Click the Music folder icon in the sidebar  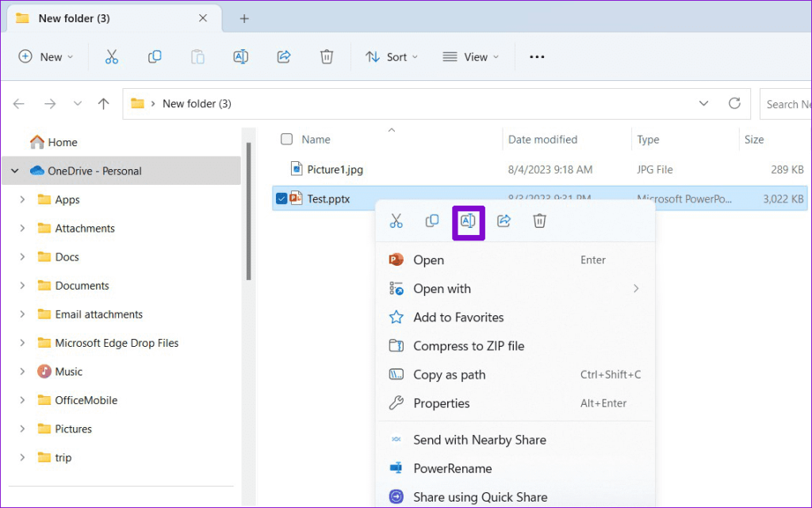coord(44,371)
